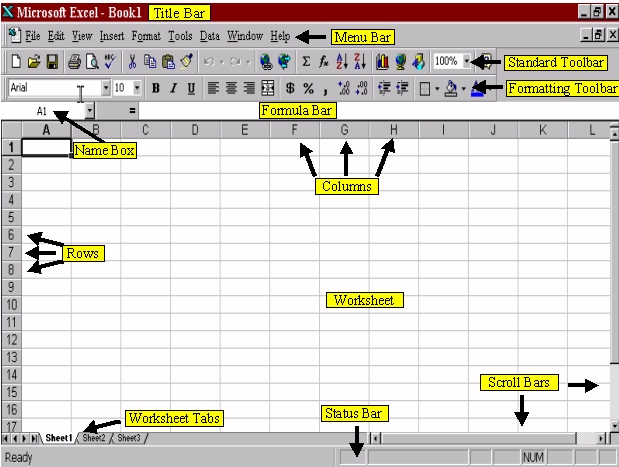Screen dimensions: 619x467
Task: Open the Chart Wizard icon
Action: pos(382,62)
